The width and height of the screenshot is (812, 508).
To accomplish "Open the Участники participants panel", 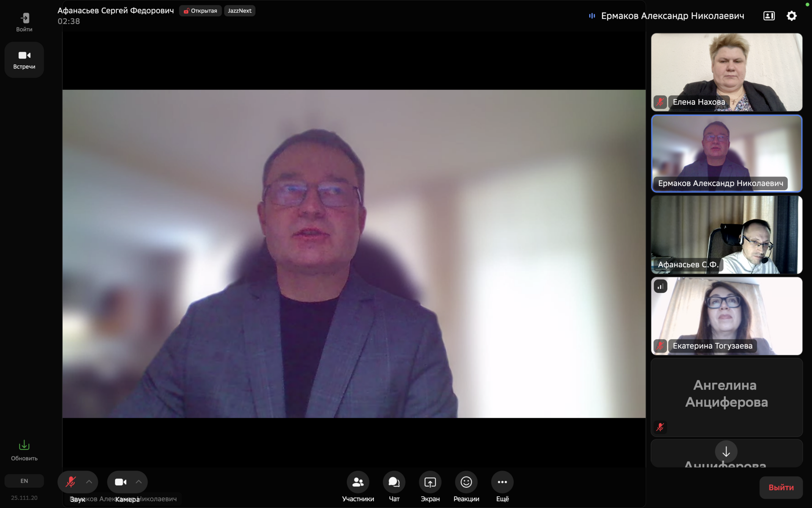I will pyautogui.click(x=358, y=482).
